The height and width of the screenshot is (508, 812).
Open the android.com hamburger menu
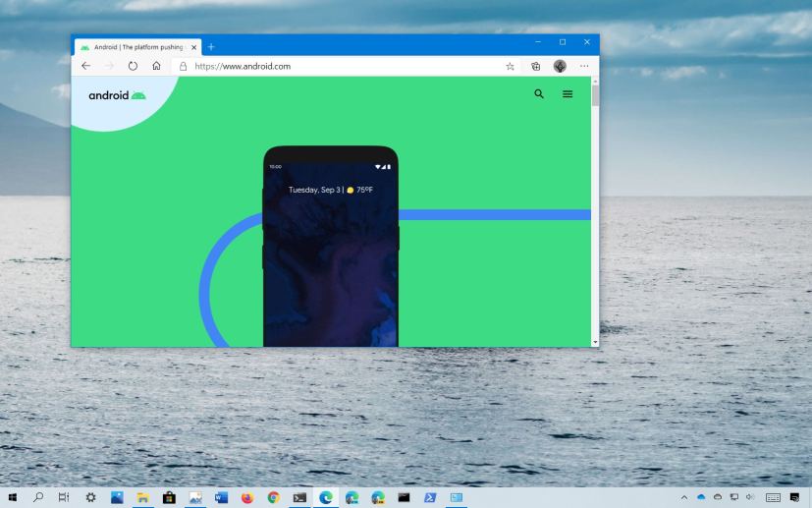[568, 93]
